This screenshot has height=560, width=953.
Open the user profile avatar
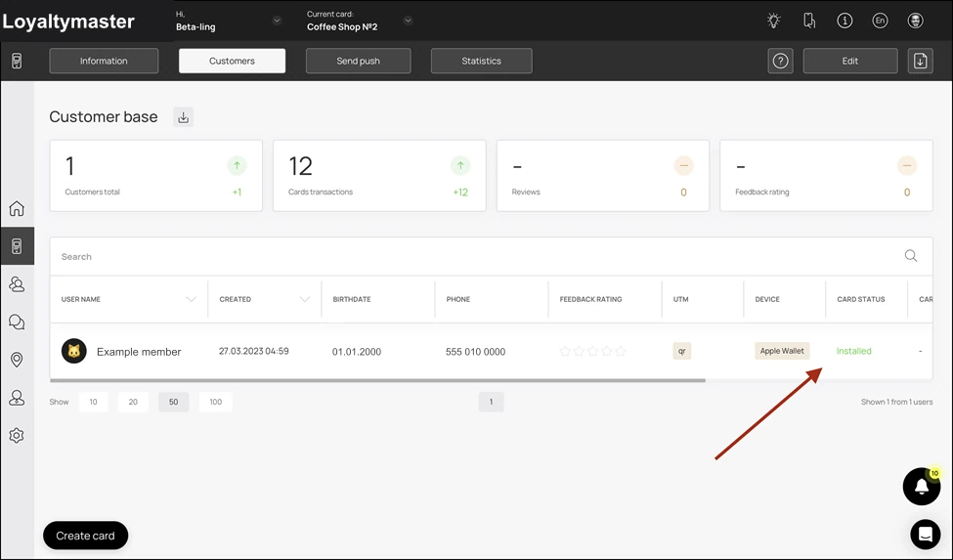point(915,21)
